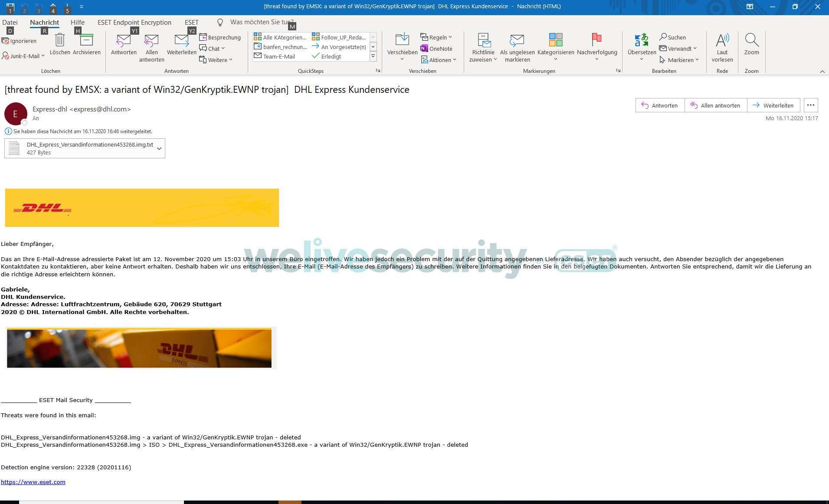This screenshot has height=504, width=829.
Task: Send message to OneNote
Action: click(x=436, y=49)
